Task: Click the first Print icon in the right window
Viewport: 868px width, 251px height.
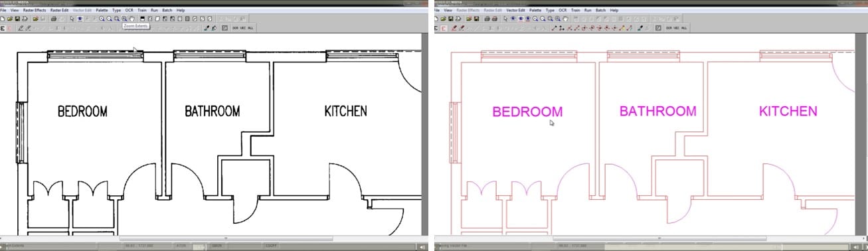Action: (487, 19)
